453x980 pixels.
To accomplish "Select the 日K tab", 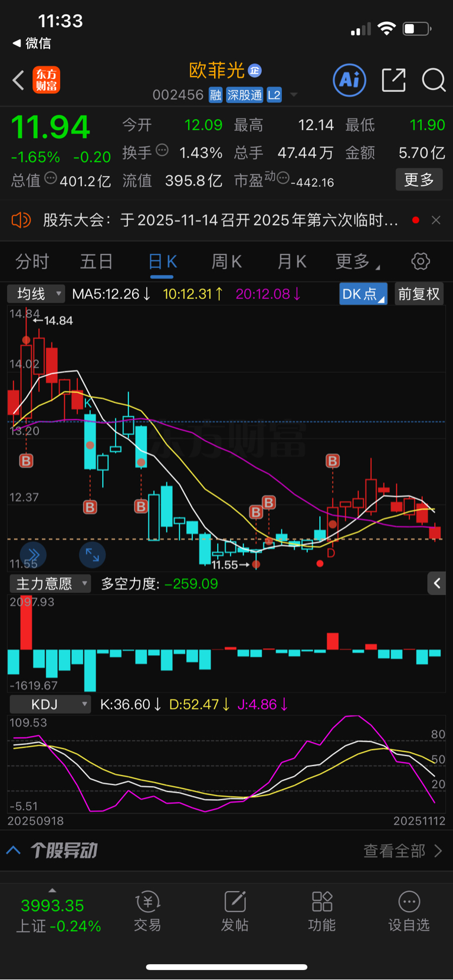I will (162, 261).
